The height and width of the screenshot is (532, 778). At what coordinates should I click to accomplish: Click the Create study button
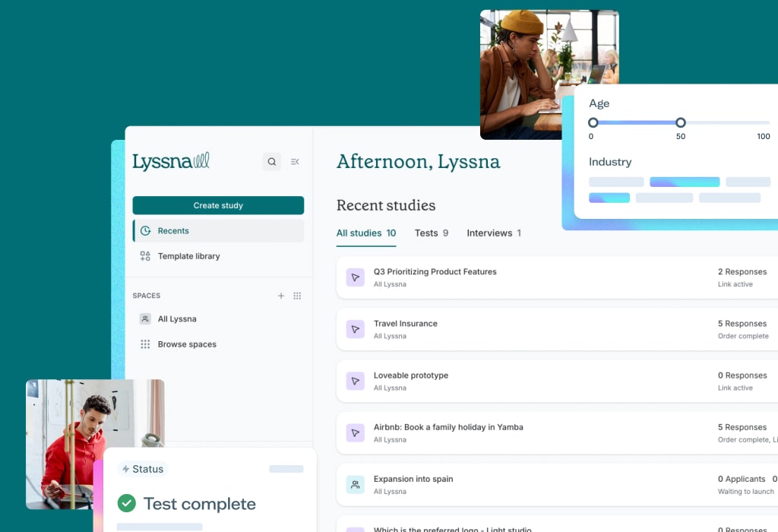218,205
